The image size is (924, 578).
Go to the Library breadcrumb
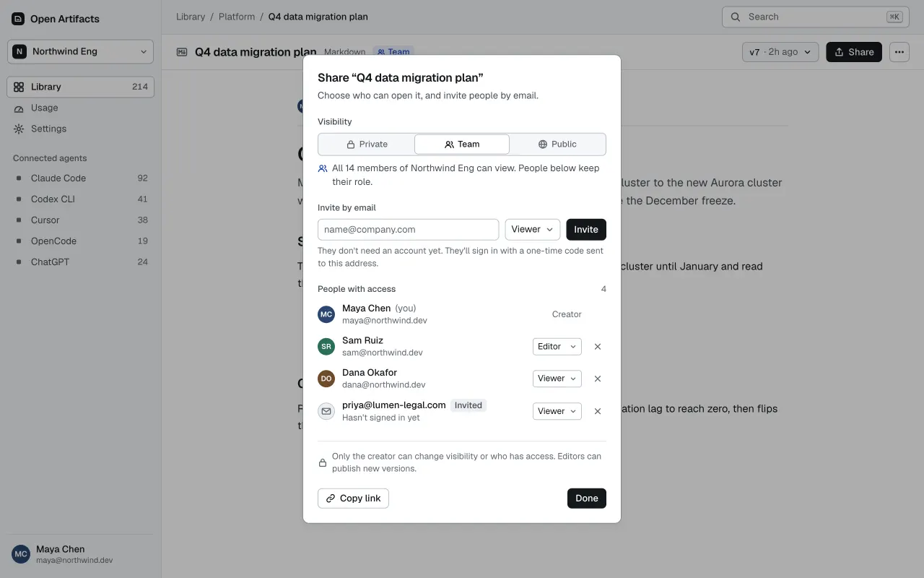191,17
